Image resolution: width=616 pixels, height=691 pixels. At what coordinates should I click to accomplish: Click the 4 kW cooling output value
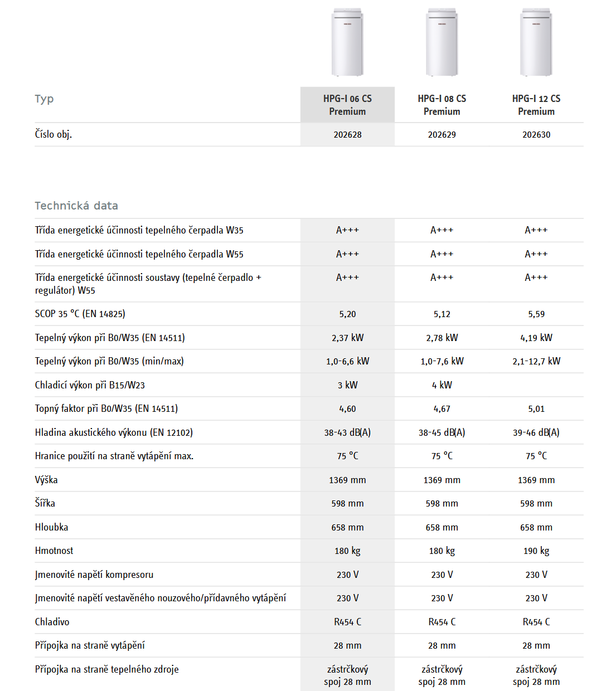[x=442, y=385]
